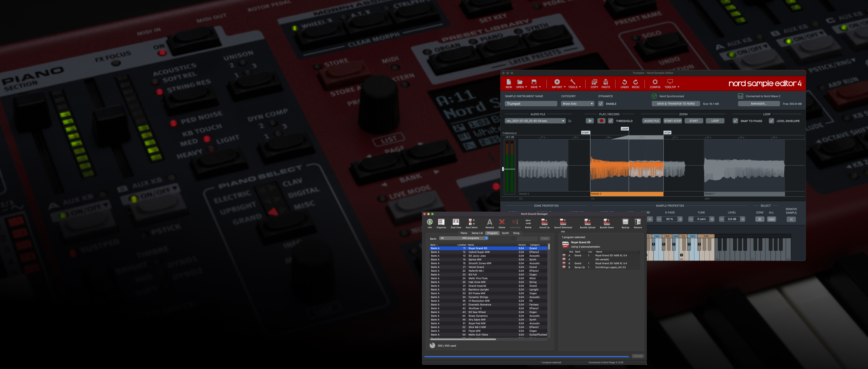868x369 pixels.
Task: Click Organize in Sound Manager toolbar
Action: coord(441,223)
